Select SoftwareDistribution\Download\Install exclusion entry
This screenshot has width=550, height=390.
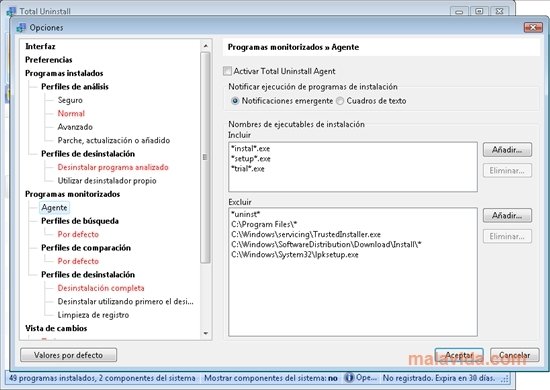(326, 244)
